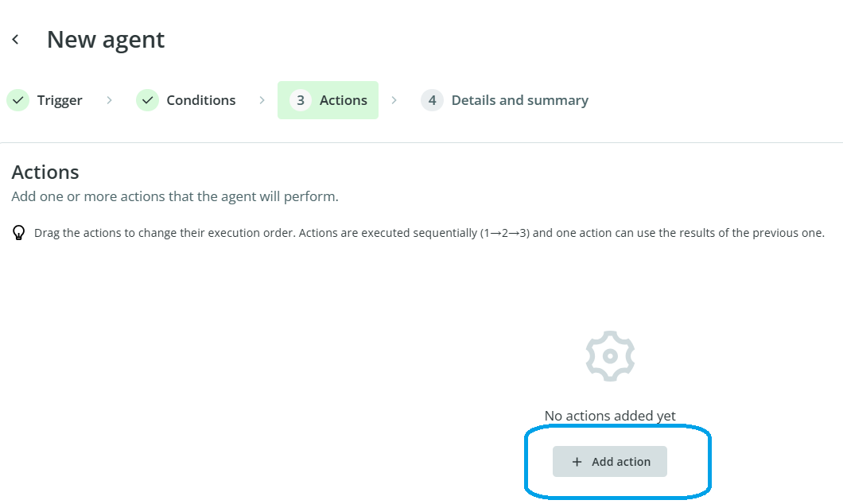The width and height of the screenshot is (843, 504).
Task: Click the 'No actions added yet' message
Action: [x=610, y=416]
